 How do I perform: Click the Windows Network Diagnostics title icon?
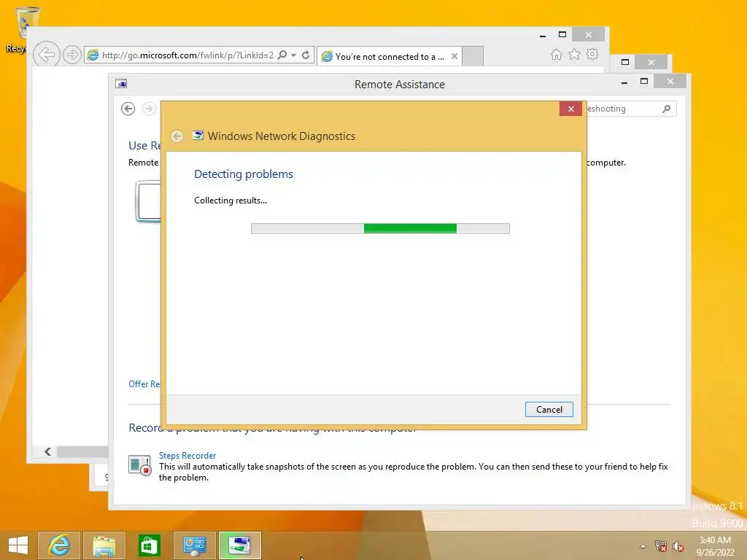[198, 136]
